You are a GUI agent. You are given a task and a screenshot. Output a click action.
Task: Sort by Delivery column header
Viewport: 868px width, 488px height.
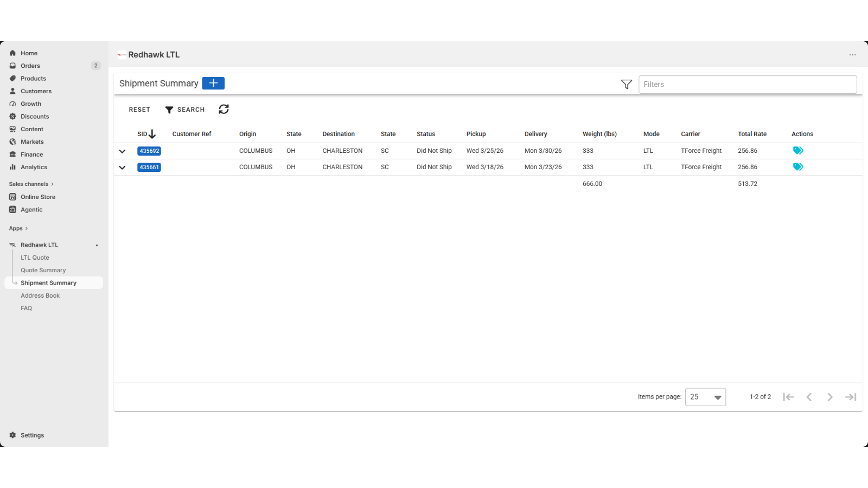click(x=535, y=134)
